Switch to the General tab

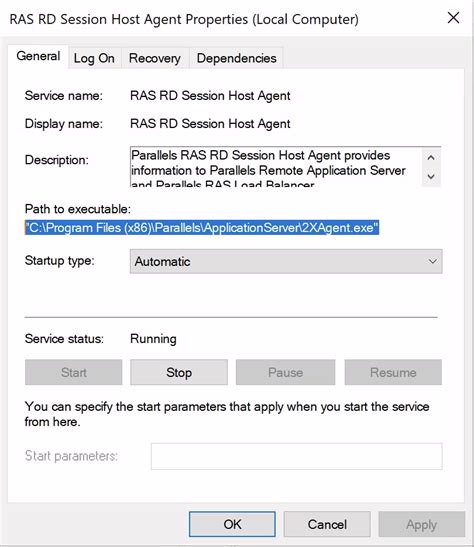(38, 57)
